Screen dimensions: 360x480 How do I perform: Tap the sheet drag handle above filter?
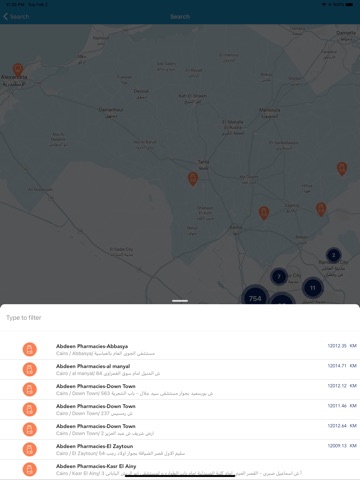coord(180,301)
